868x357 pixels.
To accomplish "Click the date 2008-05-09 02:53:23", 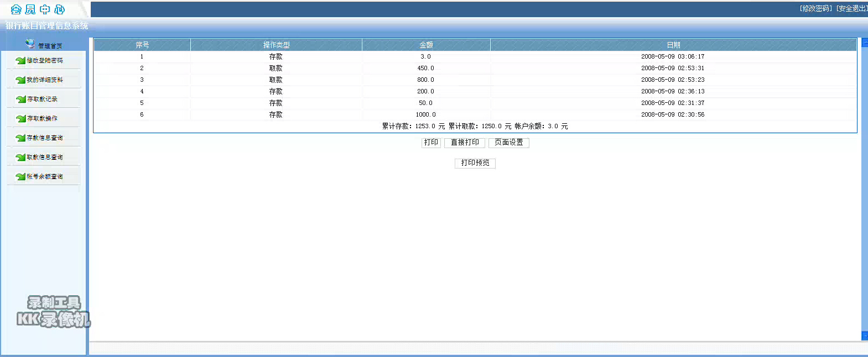I will (673, 80).
